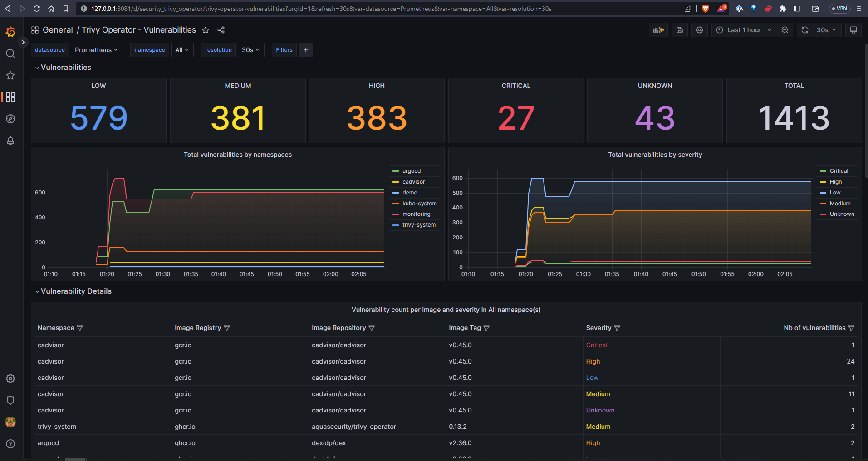The height and width of the screenshot is (461, 868).
Task: Open Alerting bell icon in sidebar
Action: point(10,141)
